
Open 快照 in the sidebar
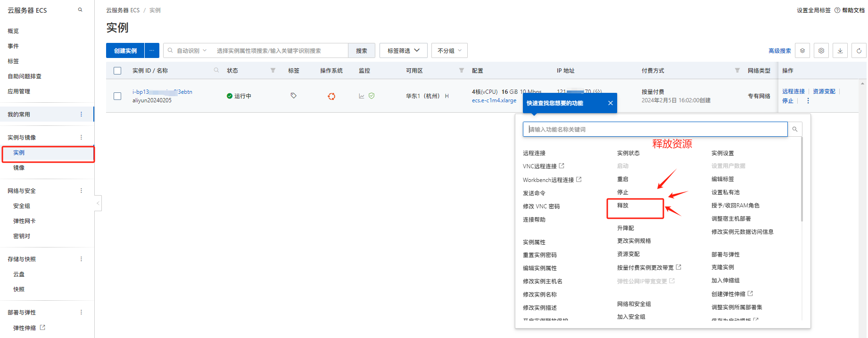tap(19, 289)
